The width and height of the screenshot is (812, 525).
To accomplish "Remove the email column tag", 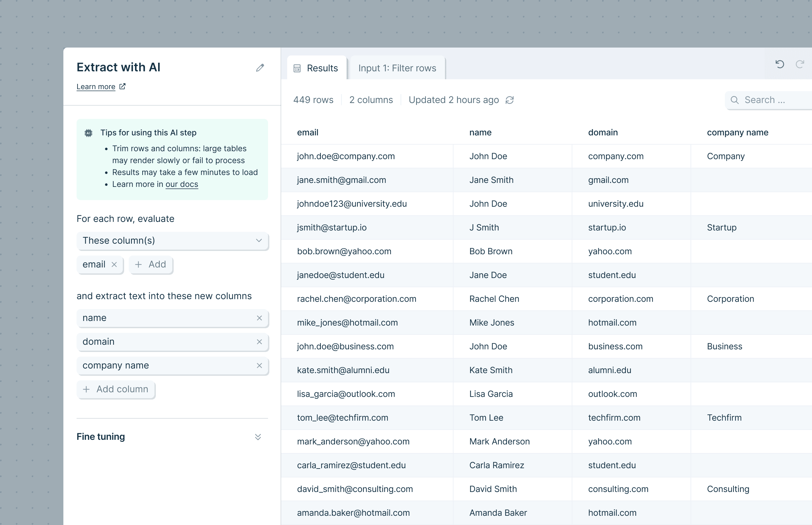I will (114, 264).
